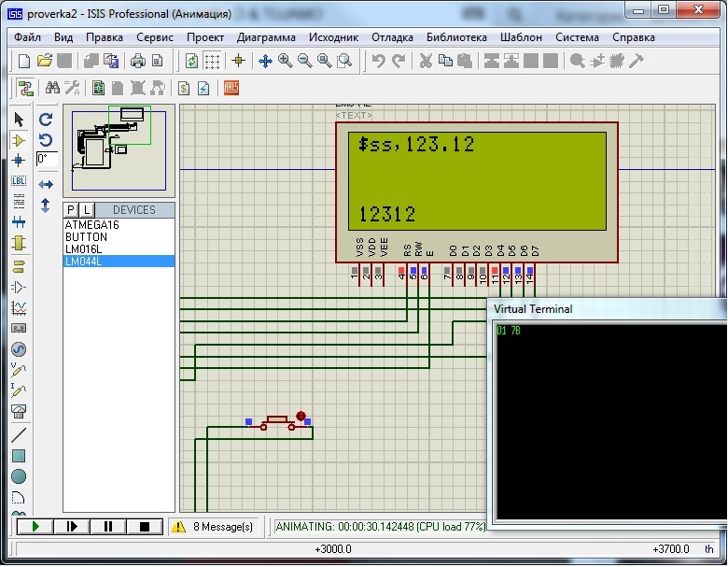Viewport: 728px width, 567px height.
Task: Toggle the push button's red latch actuator
Action: pyautogui.click(x=301, y=416)
